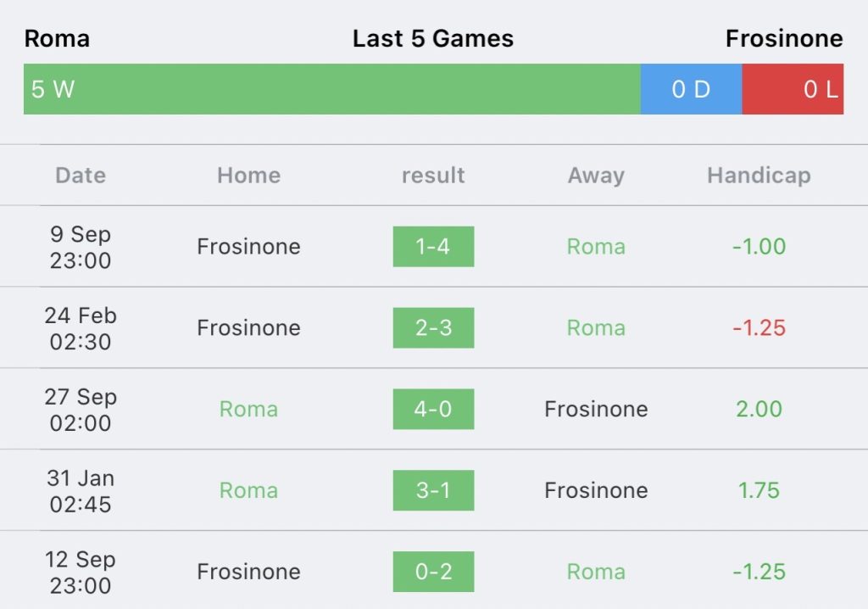
Task: Click the green 5 W wins bar
Action: click(331, 89)
